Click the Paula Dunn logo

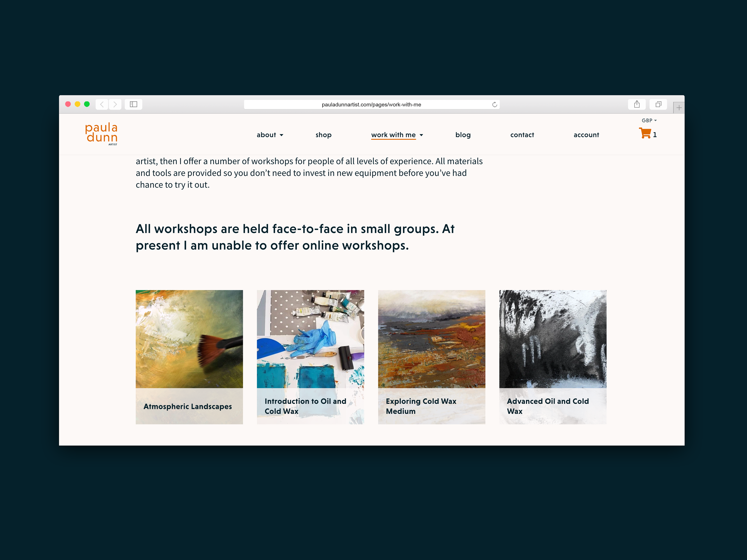coord(101,134)
